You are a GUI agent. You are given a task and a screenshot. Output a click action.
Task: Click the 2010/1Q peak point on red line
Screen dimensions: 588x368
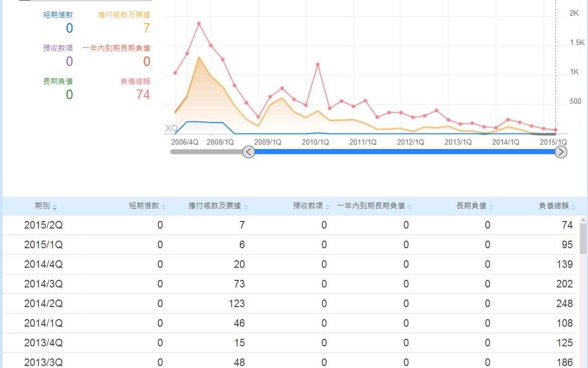318,64
